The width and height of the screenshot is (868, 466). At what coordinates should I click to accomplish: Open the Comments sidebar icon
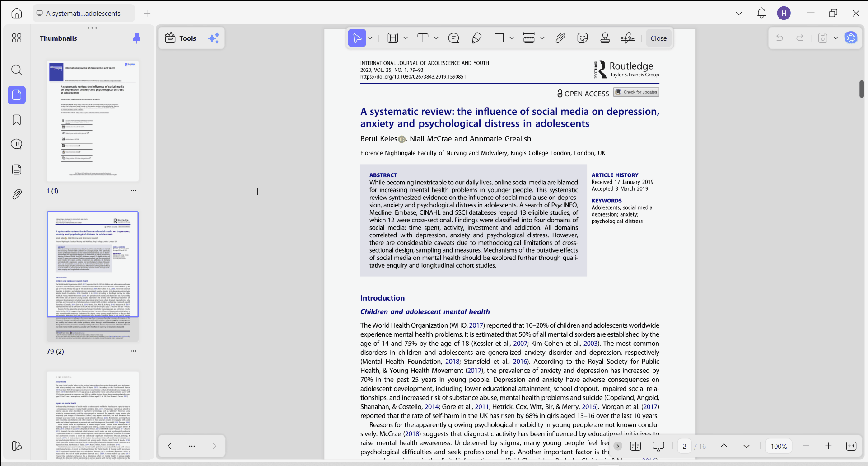(x=17, y=144)
